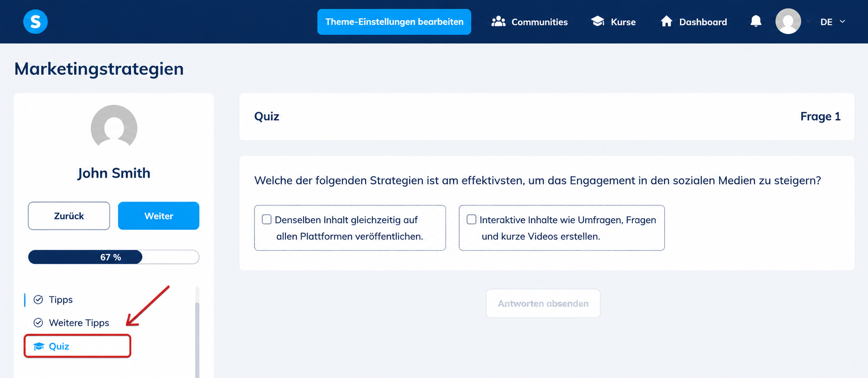The width and height of the screenshot is (868, 378).
Task: Check the 'Denselben Inhalt gleichzeitig' answer checkbox
Action: click(x=267, y=220)
